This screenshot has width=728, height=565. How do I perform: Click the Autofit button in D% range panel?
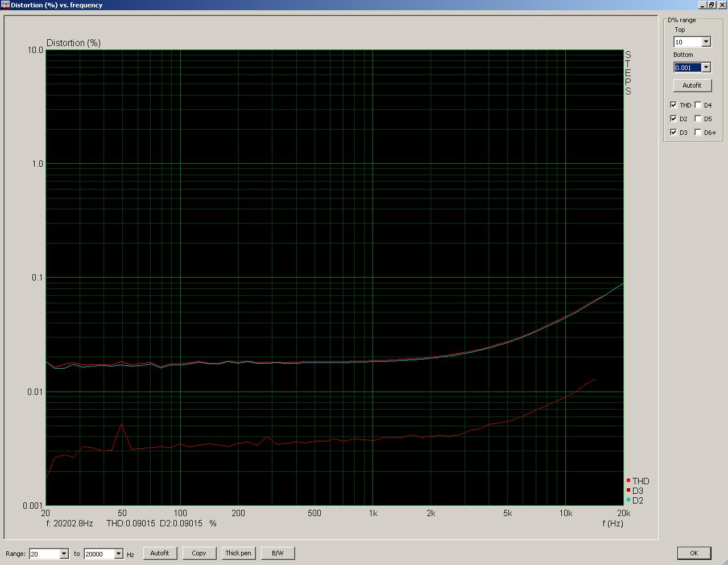[x=692, y=85]
